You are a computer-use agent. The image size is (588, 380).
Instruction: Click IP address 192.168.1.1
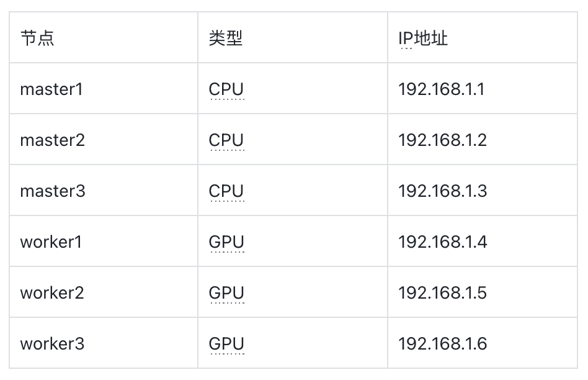click(x=442, y=89)
